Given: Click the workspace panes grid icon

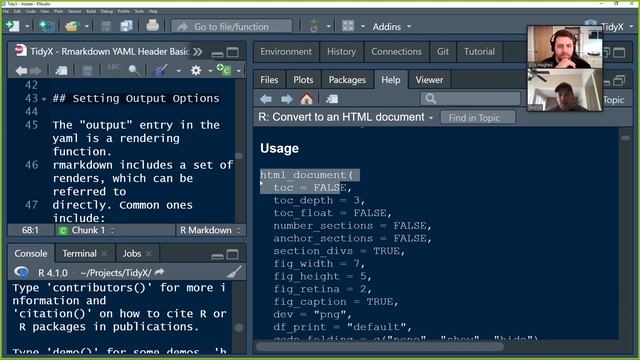Looking at the screenshot, I should (x=348, y=26).
